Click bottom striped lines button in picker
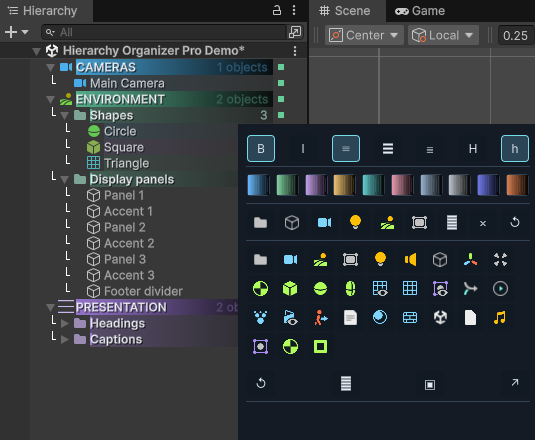 click(346, 383)
